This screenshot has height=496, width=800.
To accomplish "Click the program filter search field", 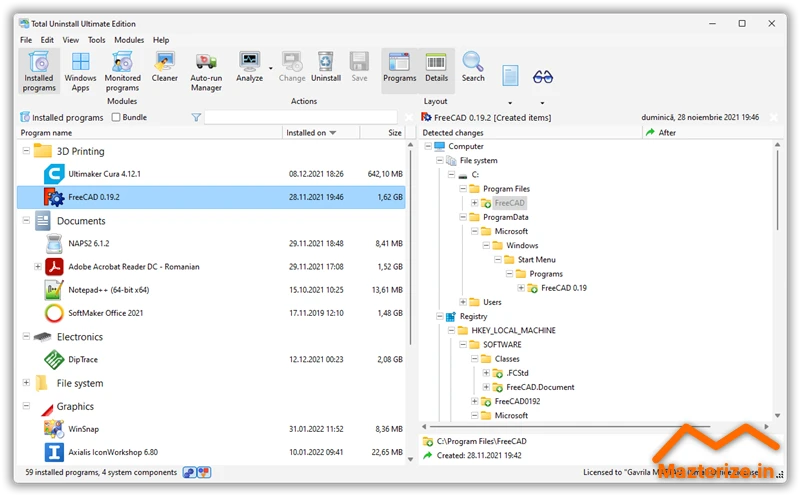I will (301, 117).
